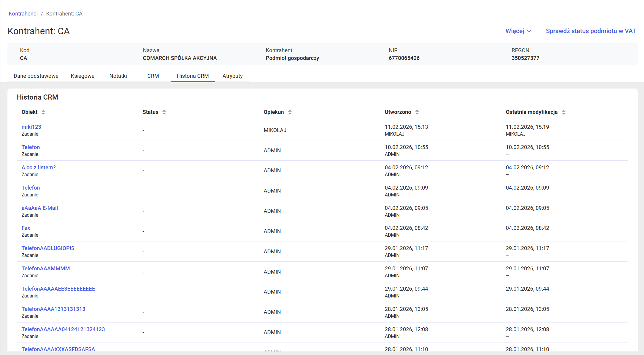Sort the table by Opiekun column
This screenshot has height=355, width=644.
pyautogui.click(x=290, y=112)
